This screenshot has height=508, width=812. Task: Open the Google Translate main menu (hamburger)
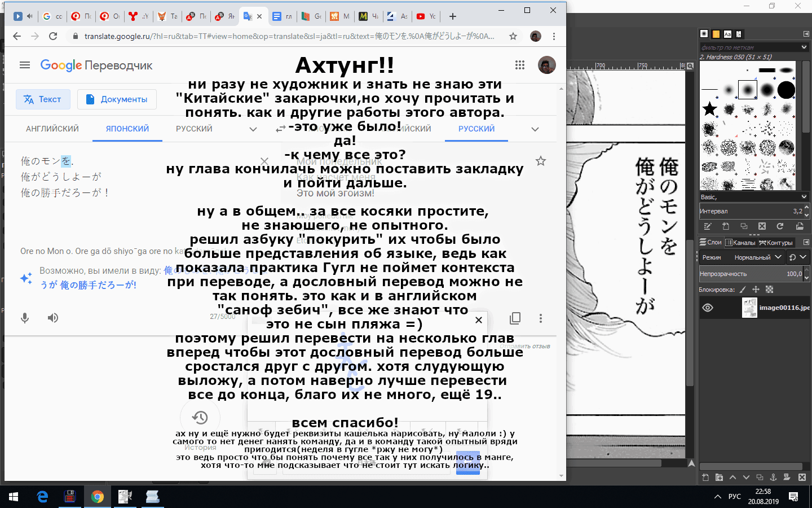click(25, 65)
